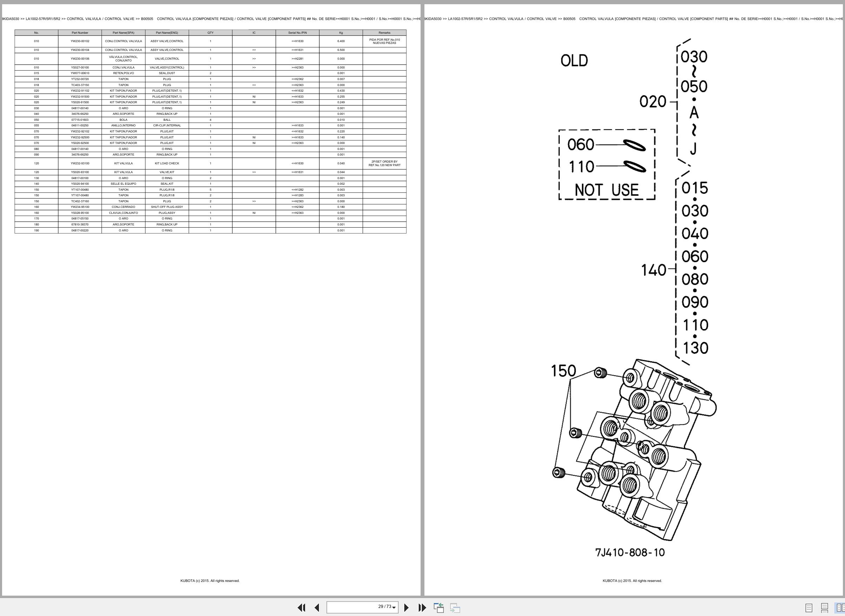Click the Part Number column header
This screenshot has height=616, width=845.
coord(80,33)
